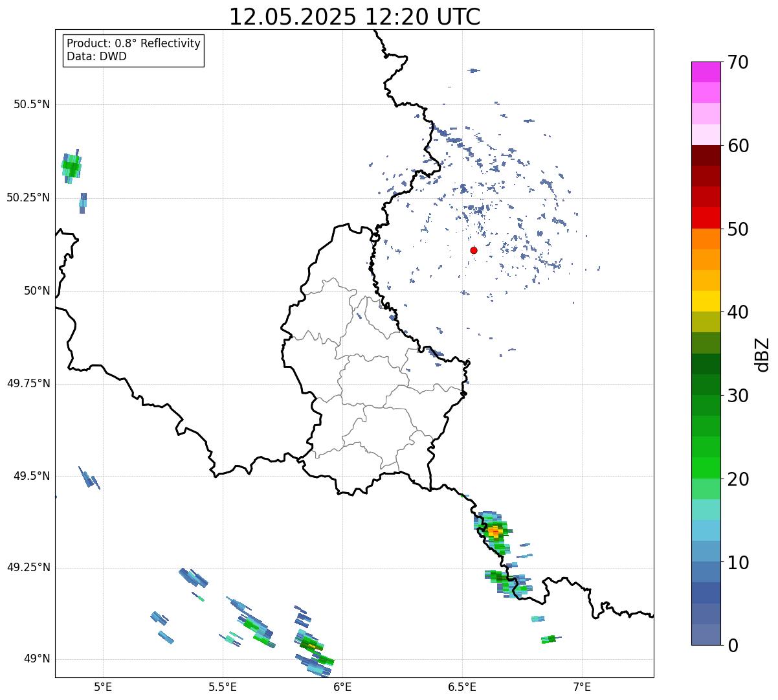Click the colorbar tick label 70
Screen dimensions: 778x700
pos(738,62)
